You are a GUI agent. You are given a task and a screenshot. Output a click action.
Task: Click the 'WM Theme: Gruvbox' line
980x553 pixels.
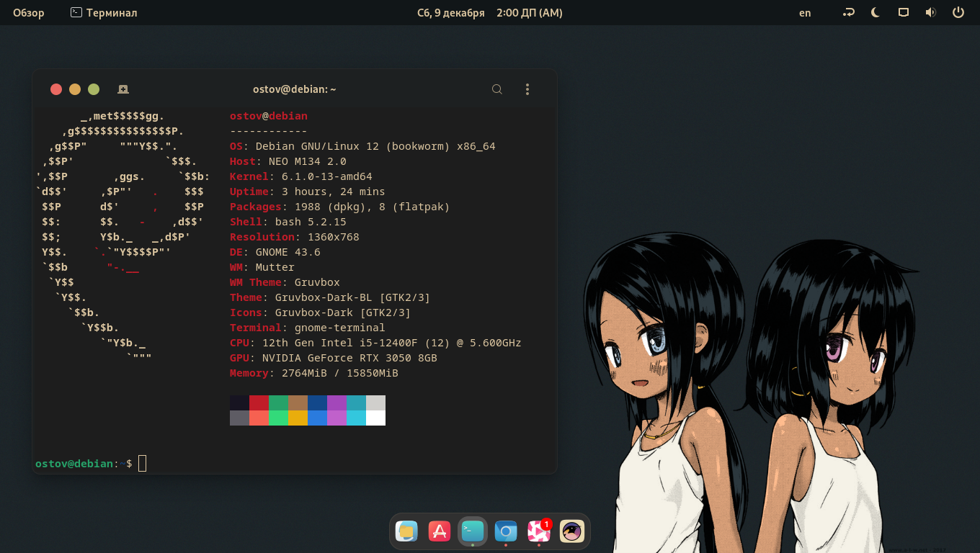pos(285,282)
